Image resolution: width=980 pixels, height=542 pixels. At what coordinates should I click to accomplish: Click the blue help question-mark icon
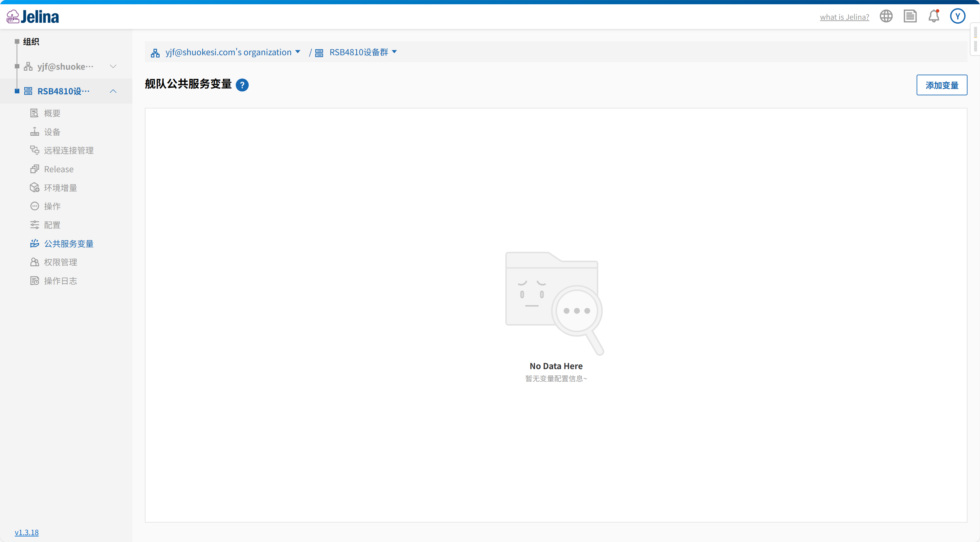click(x=242, y=85)
